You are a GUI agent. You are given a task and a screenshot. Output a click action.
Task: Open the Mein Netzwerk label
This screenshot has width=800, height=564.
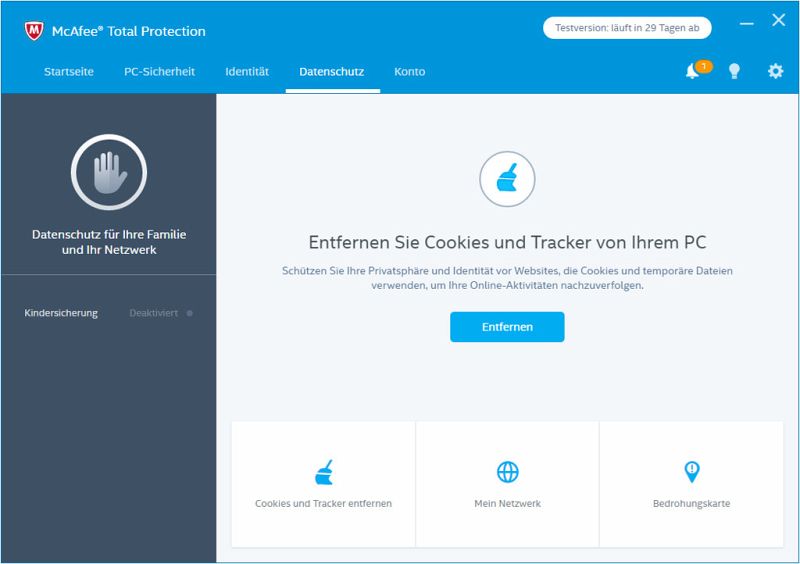tap(508, 503)
